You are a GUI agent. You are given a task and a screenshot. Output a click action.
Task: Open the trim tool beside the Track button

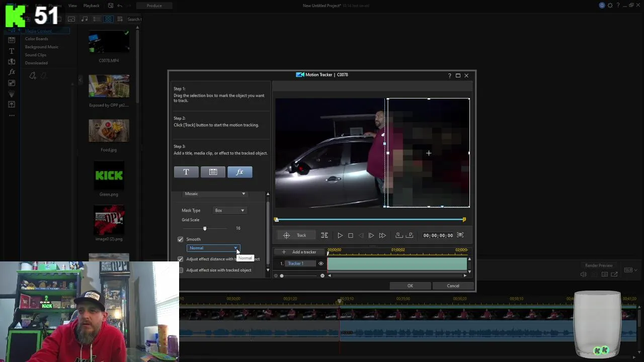tap(325, 235)
